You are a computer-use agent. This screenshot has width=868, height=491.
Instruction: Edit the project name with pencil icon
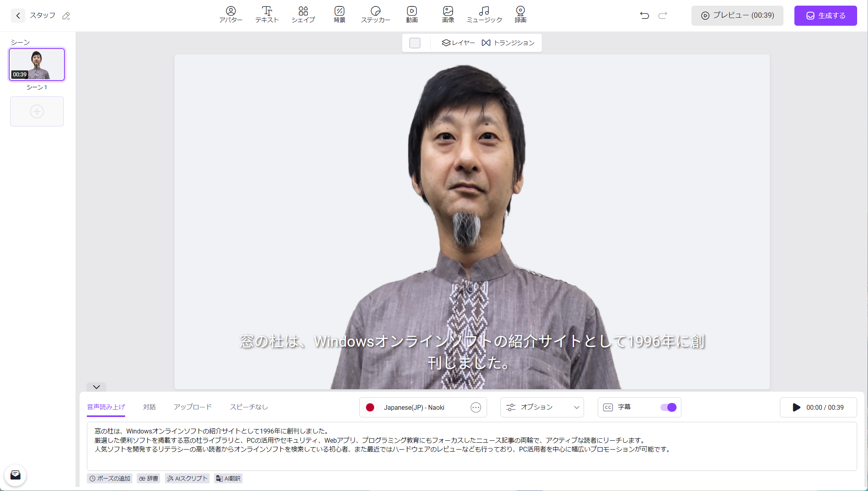click(66, 16)
